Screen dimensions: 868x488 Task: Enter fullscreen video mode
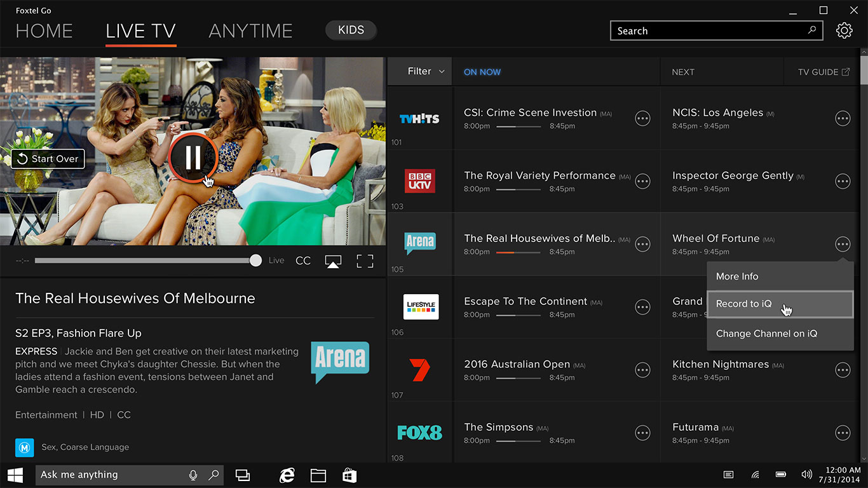365,261
